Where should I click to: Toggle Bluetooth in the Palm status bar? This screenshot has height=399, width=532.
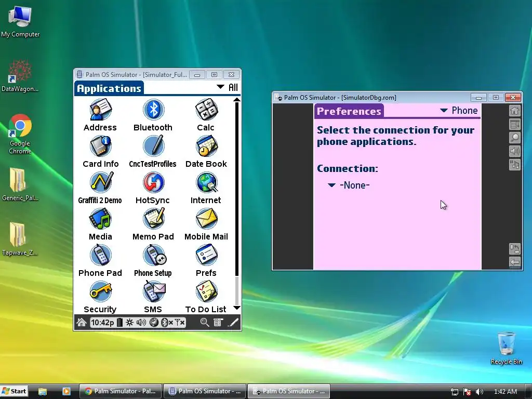(x=166, y=322)
